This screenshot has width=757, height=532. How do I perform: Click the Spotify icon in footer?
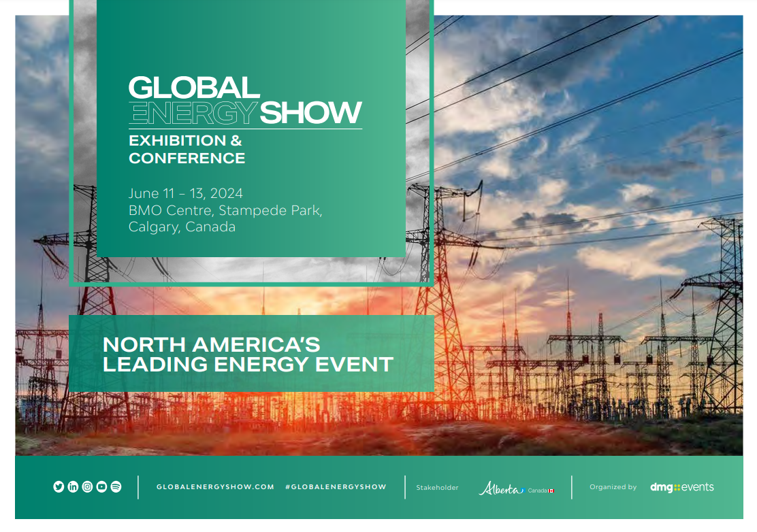click(116, 486)
